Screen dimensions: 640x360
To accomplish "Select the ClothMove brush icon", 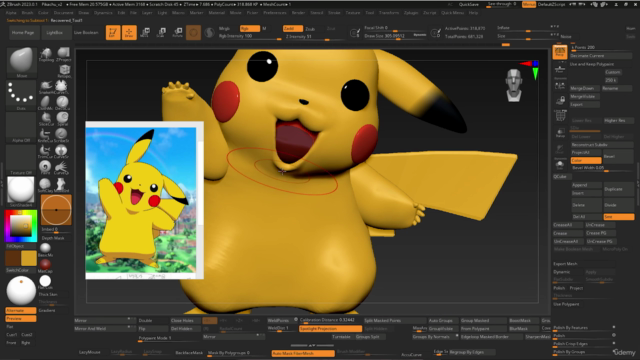I will click(x=45, y=103).
